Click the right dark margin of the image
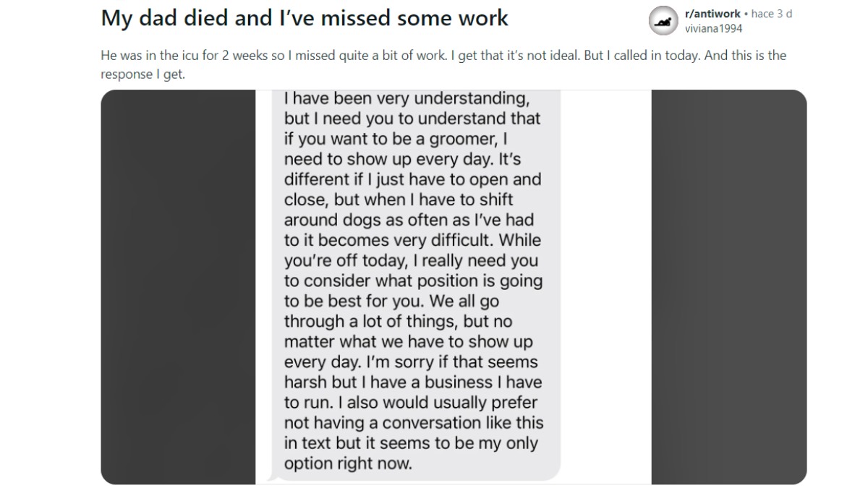This screenshot has width=868, height=488. [728, 287]
